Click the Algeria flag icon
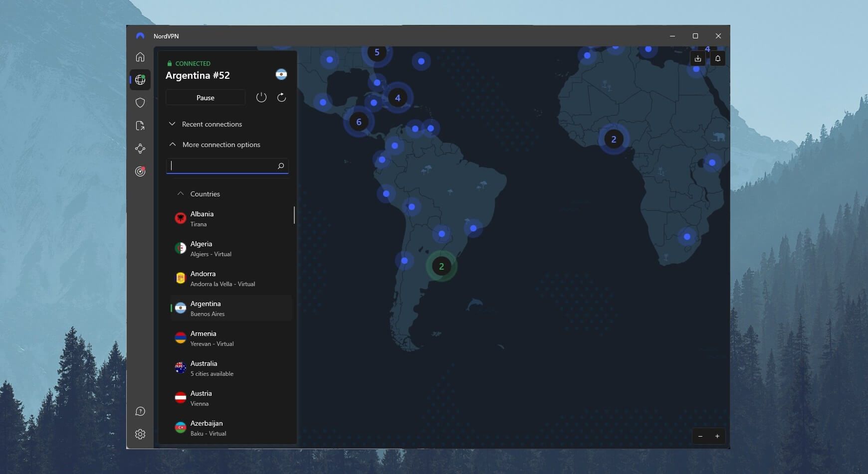The width and height of the screenshot is (868, 474). point(181,248)
